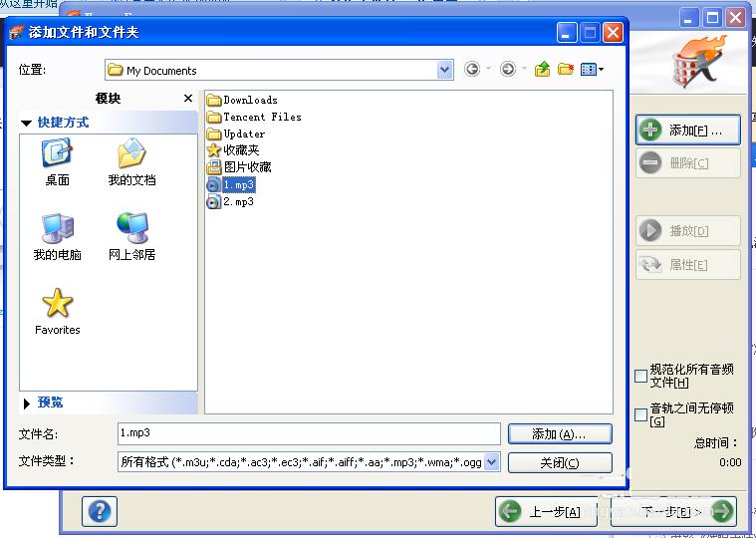
Task: Click the 文件名 filename input field
Action: tap(308, 433)
